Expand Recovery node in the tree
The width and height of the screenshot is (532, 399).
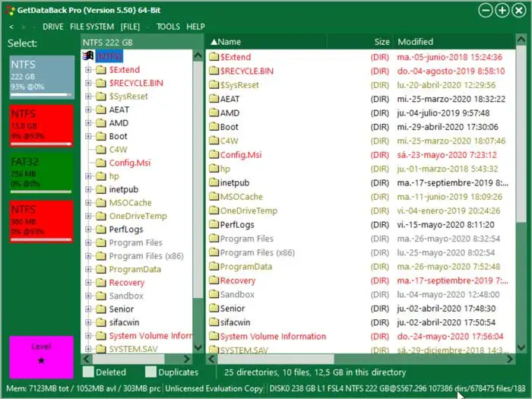point(88,283)
